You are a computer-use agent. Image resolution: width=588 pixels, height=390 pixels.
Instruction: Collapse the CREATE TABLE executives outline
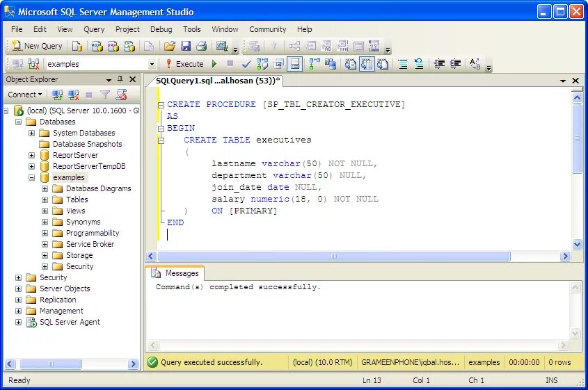pos(161,141)
